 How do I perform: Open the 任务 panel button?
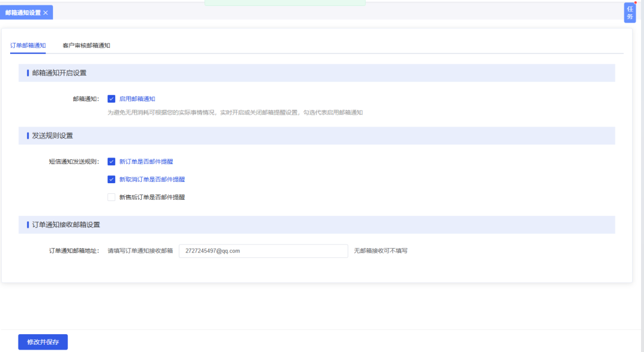[630, 13]
